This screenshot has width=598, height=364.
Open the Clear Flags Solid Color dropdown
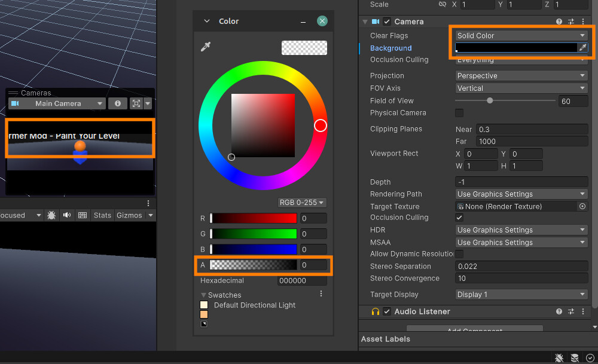point(521,35)
